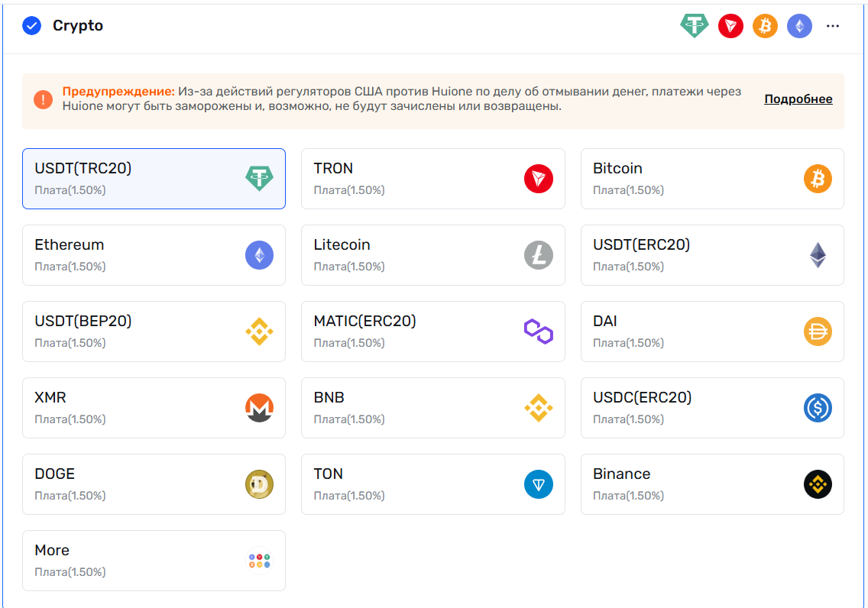Pick the Binance payment card
The image size is (868, 608).
[x=711, y=484]
